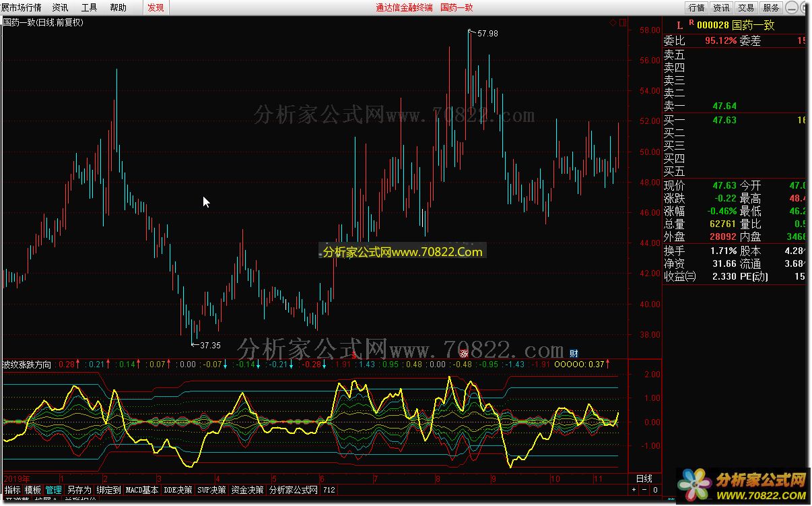Click the red rectangle icon above the chart
Image resolution: width=812 pixels, height=506 pixels.
(623, 23)
